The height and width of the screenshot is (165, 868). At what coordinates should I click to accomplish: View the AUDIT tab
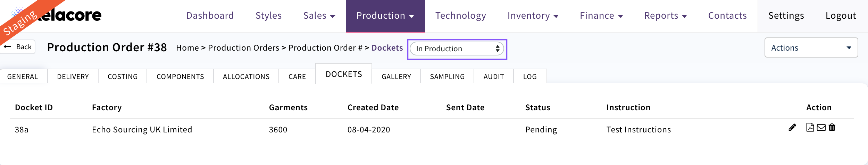(x=493, y=77)
